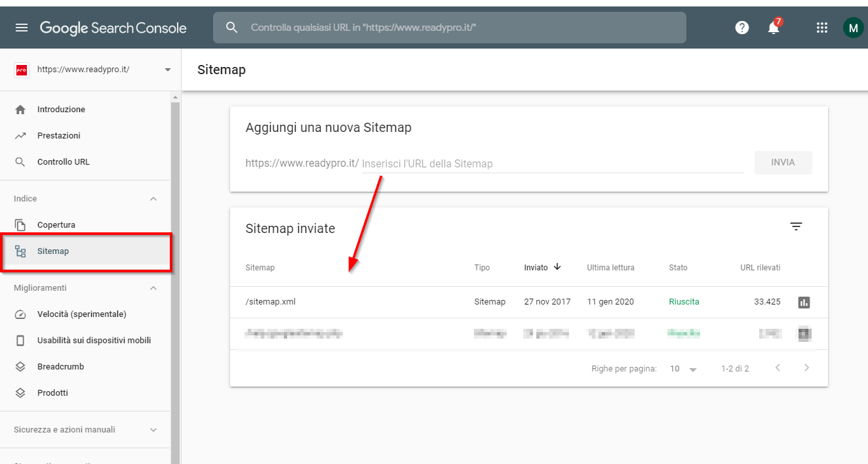Open Controllo URL in the sidebar
Viewport: 868px width, 464px height.
pos(64,162)
